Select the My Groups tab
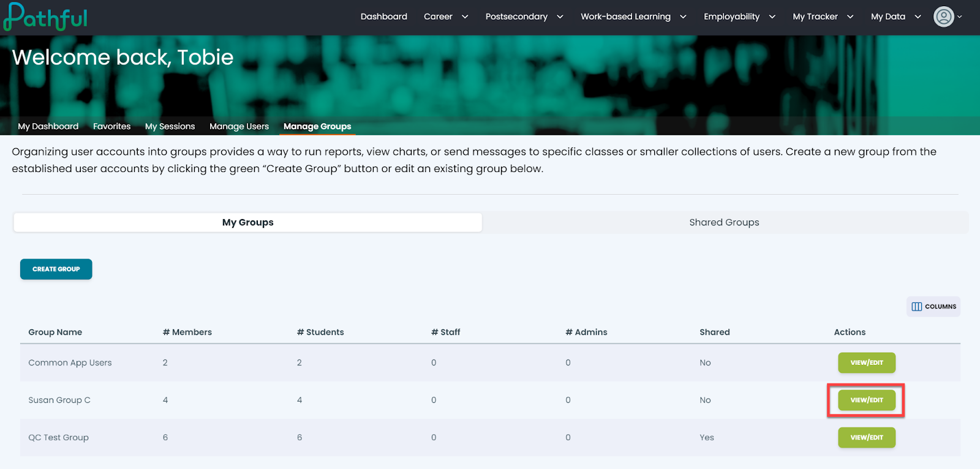Viewport: 980px width, 469px height. click(248, 222)
